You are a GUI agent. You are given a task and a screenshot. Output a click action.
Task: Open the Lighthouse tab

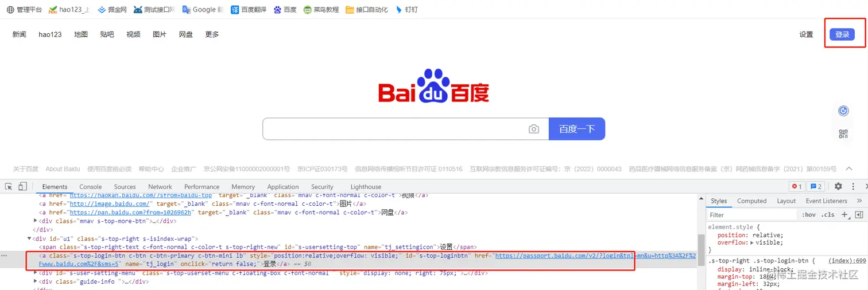pos(366,187)
